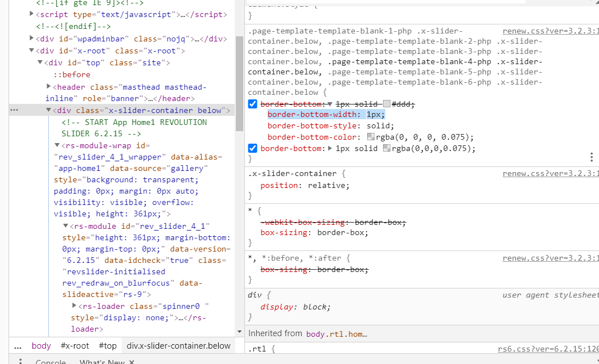599x364 pixels.
Task: Open renew.css link beside *:before rule
Action: pyautogui.click(x=551, y=258)
